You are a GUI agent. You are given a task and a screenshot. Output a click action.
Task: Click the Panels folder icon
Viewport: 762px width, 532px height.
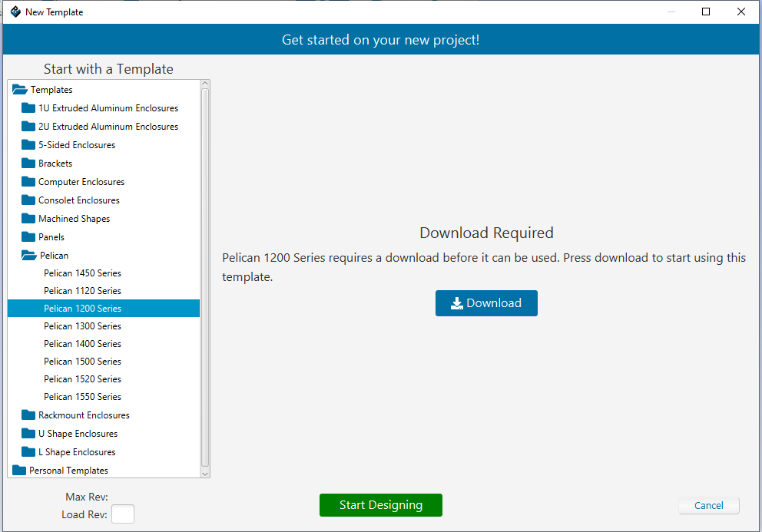click(28, 237)
